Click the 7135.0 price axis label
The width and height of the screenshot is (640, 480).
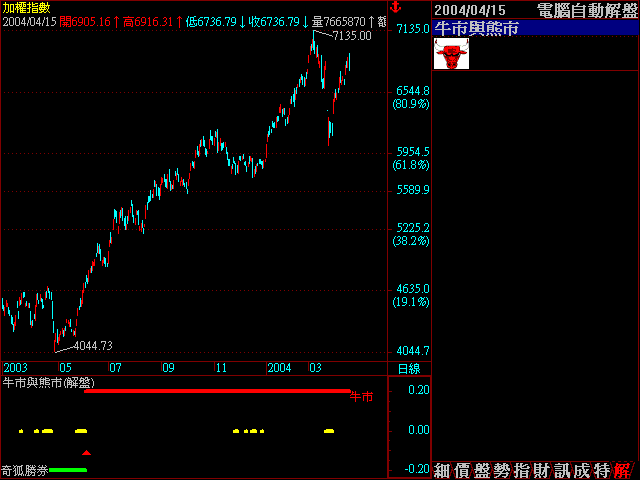[413, 29]
